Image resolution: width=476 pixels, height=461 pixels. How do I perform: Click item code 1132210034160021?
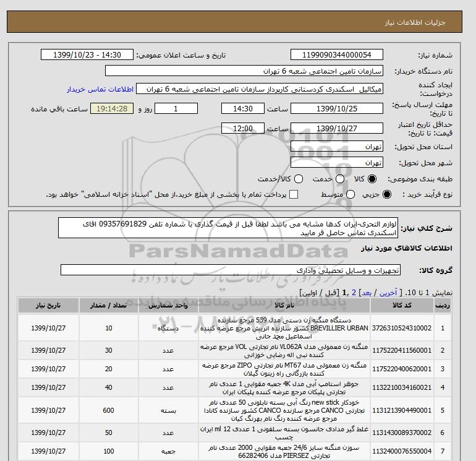402,387
